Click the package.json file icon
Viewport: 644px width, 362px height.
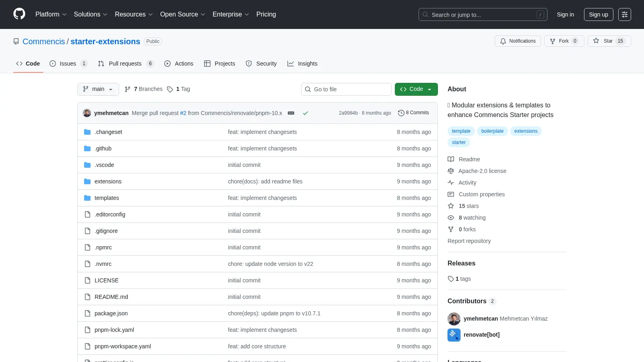click(x=87, y=313)
